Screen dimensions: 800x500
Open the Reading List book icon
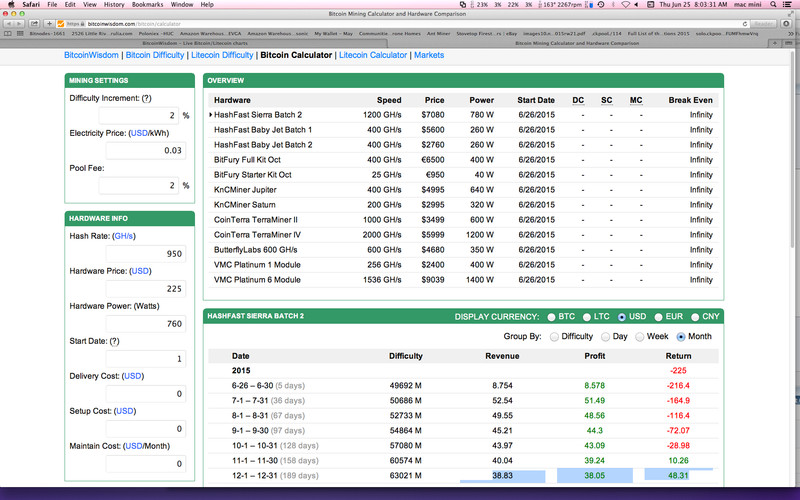point(8,33)
